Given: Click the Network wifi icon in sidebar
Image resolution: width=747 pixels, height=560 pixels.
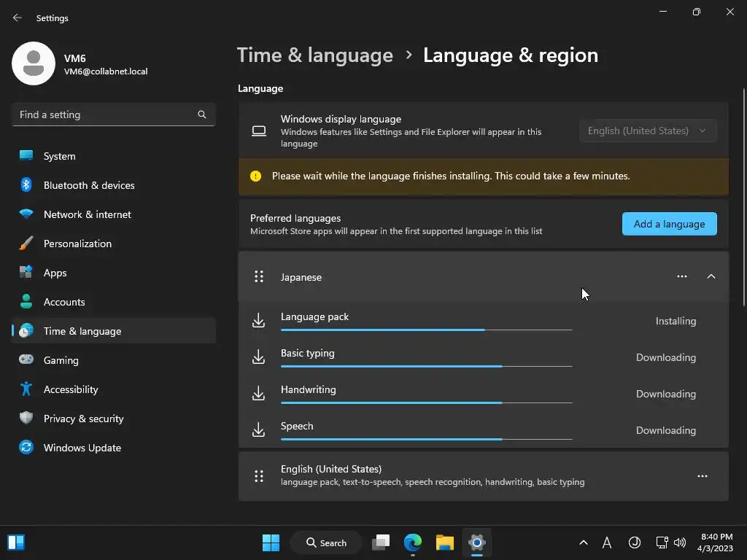Looking at the screenshot, I should (26, 214).
